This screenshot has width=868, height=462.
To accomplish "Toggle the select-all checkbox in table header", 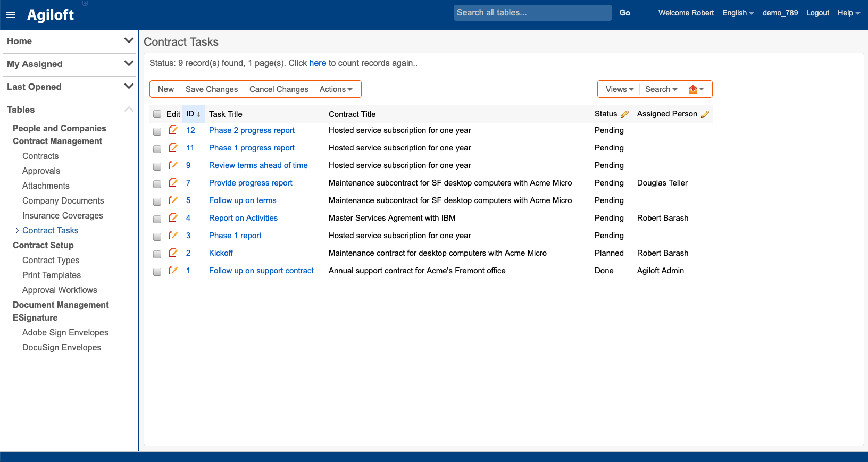I will pos(157,114).
